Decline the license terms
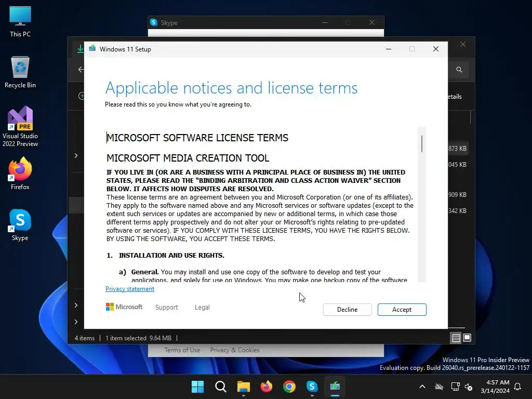The height and width of the screenshot is (399, 532). [347, 310]
